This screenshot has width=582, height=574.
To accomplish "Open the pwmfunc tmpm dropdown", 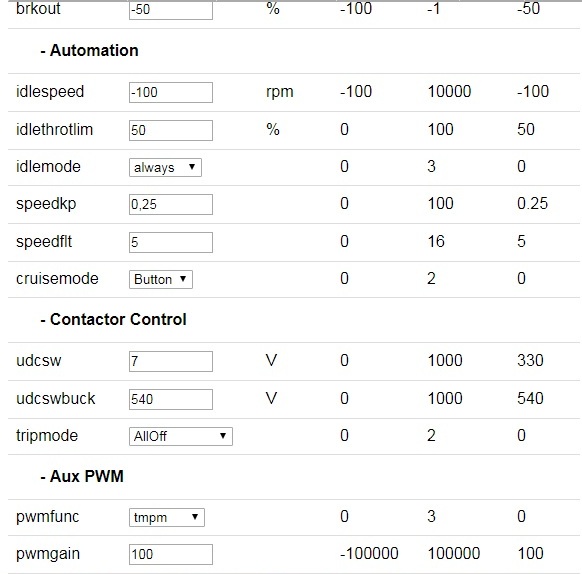I will [167, 517].
